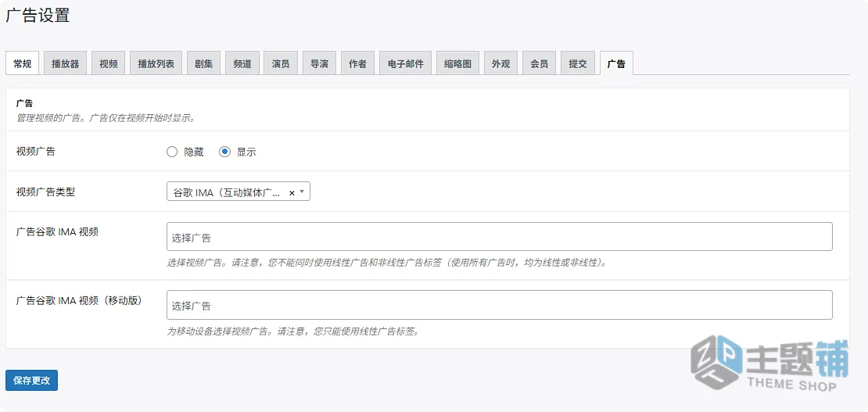
Task: Switch to the 频道 tab
Action: (x=242, y=63)
